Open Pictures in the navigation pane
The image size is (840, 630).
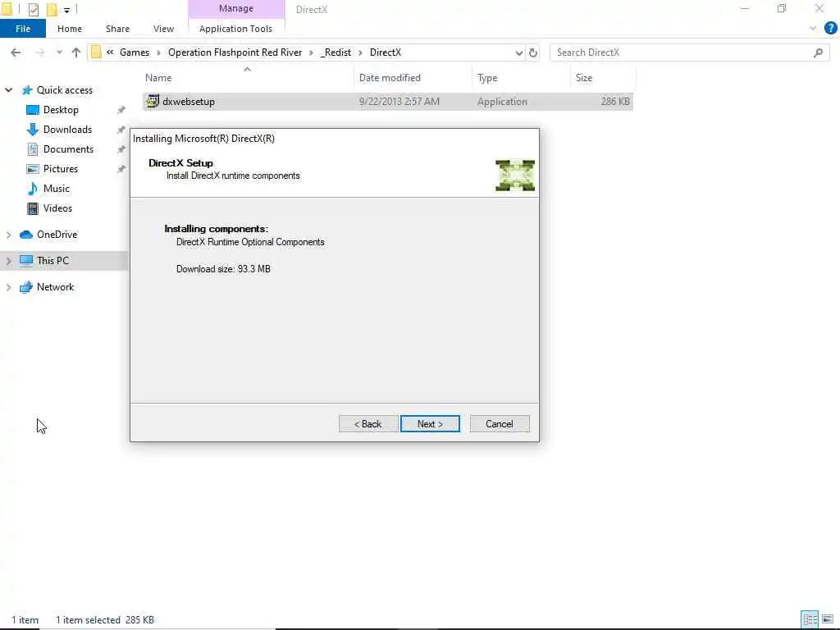pyautogui.click(x=61, y=169)
